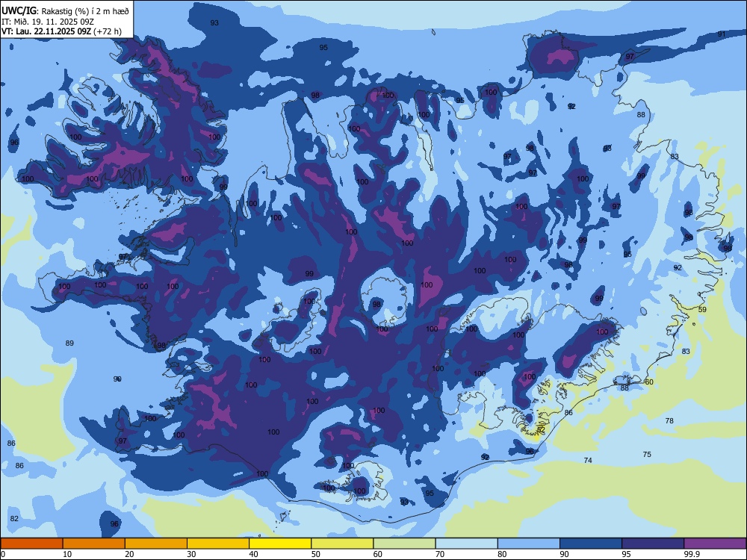Click the legend scale label '70'
Image resolution: width=747 pixels, height=560 pixels.
pyautogui.click(x=440, y=554)
